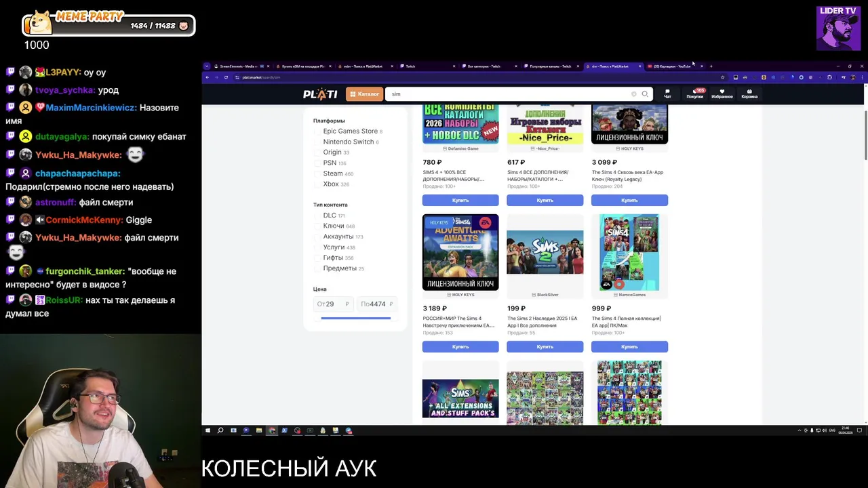The image size is (868, 488).
Task: Click the price range slider bar
Action: pos(355,318)
